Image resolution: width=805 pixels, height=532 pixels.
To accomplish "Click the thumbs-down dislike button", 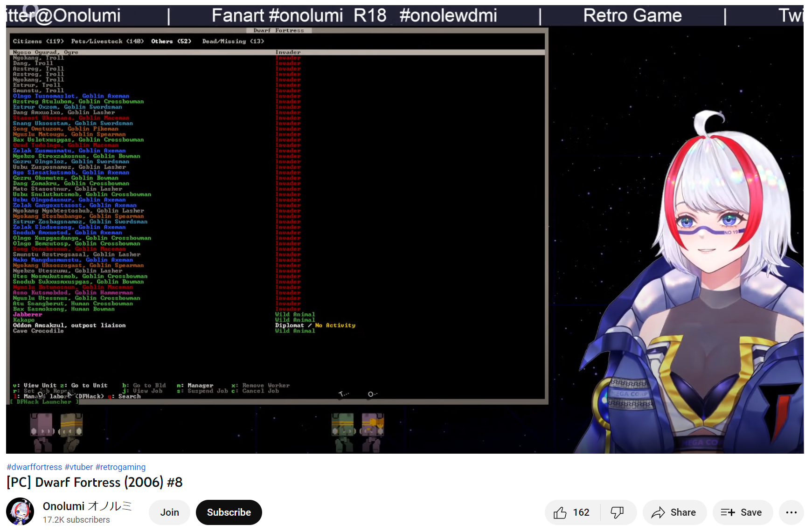I will [x=618, y=512].
